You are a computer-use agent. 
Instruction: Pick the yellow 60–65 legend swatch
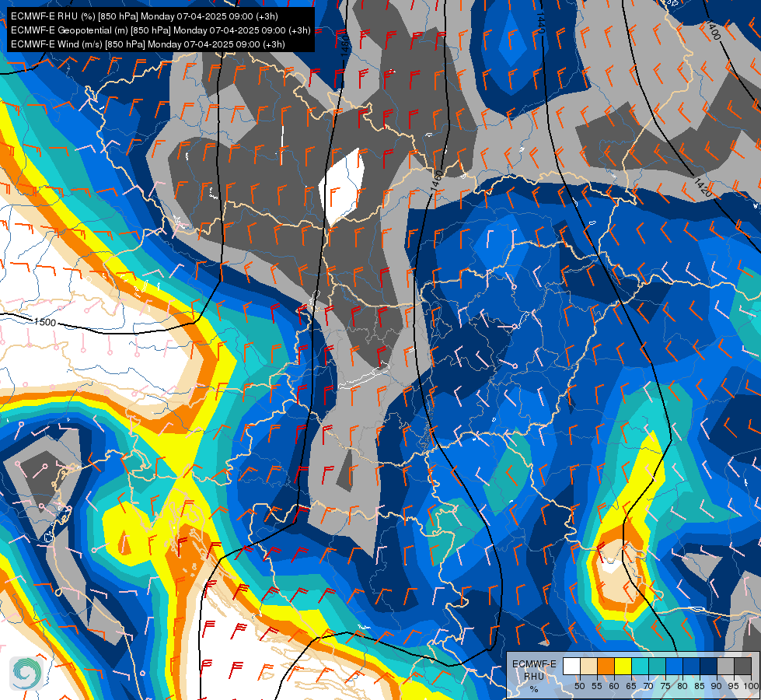[x=623, y=666]
